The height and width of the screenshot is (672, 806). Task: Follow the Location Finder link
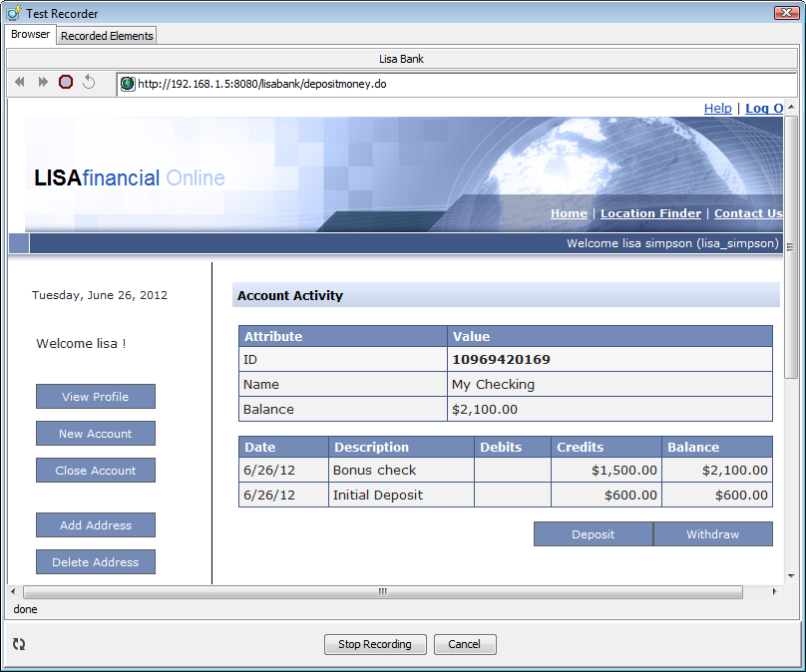tap(650, 212)
